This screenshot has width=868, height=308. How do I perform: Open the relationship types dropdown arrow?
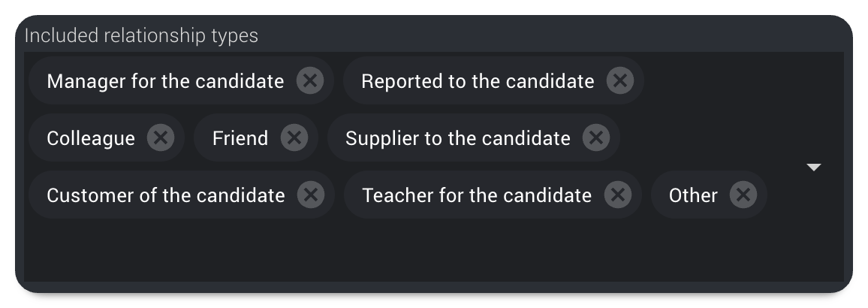coord(814,168)
